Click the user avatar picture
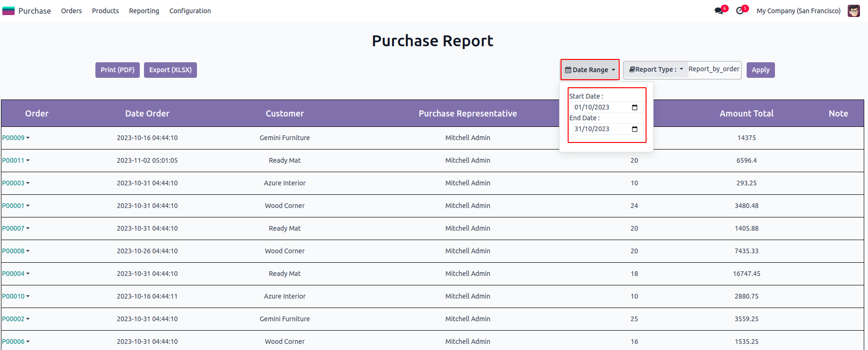Image resolution: width=868 pixels, height=350 pixels. pos(853,11)
